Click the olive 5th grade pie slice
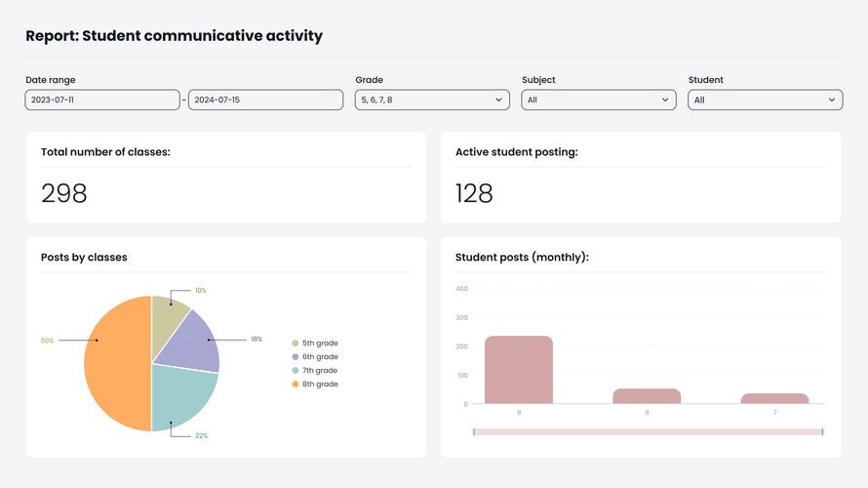This screenshot has height=488, width=868. pyautogui.click(x=168, y=315)
